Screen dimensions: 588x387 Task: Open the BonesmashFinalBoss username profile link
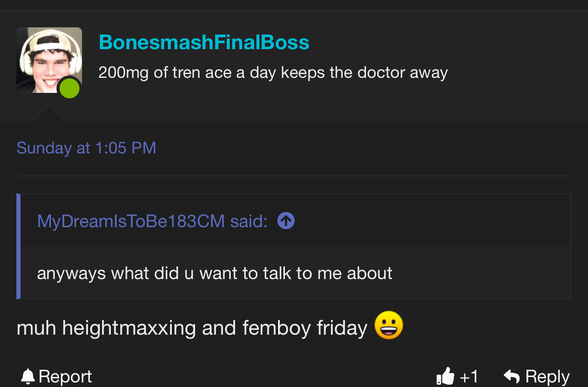(x=204, y=42)
